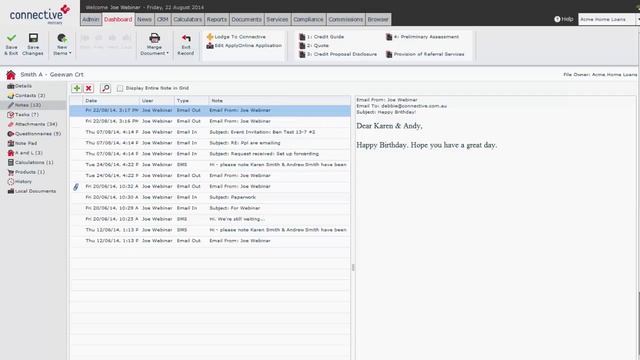640x360 pixels.
Task: Click the red X delete note icon
Action: click(89, 88)
